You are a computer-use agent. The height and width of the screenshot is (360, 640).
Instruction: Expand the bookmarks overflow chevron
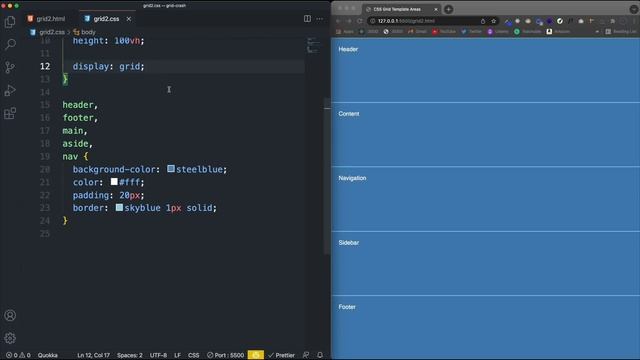pos(597,31)
